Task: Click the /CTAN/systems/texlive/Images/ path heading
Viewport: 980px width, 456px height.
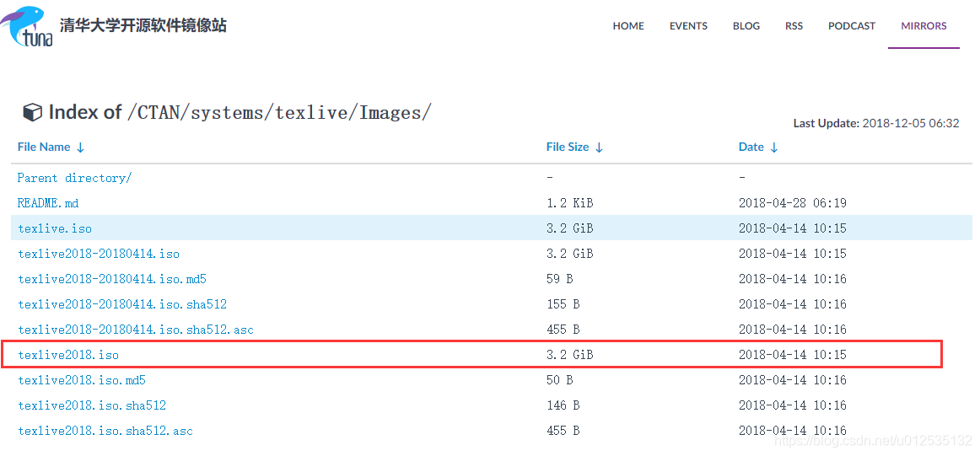Action: (279, 113)
